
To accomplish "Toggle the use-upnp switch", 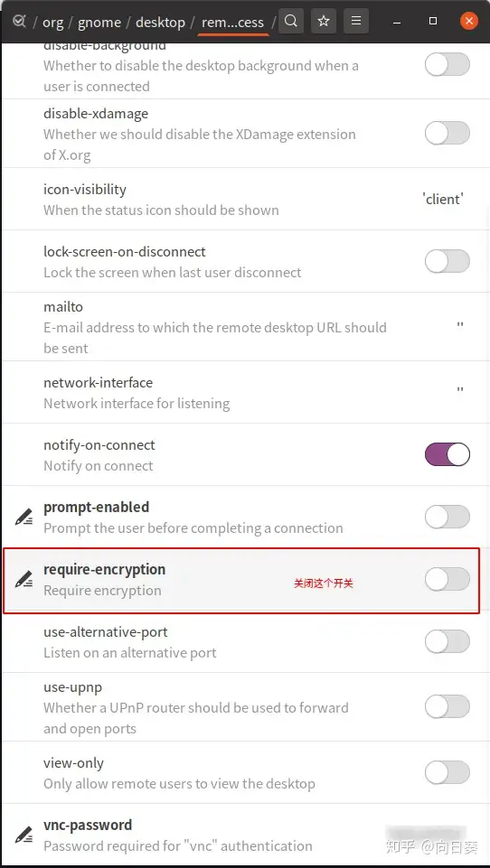I will pos(448,707).
